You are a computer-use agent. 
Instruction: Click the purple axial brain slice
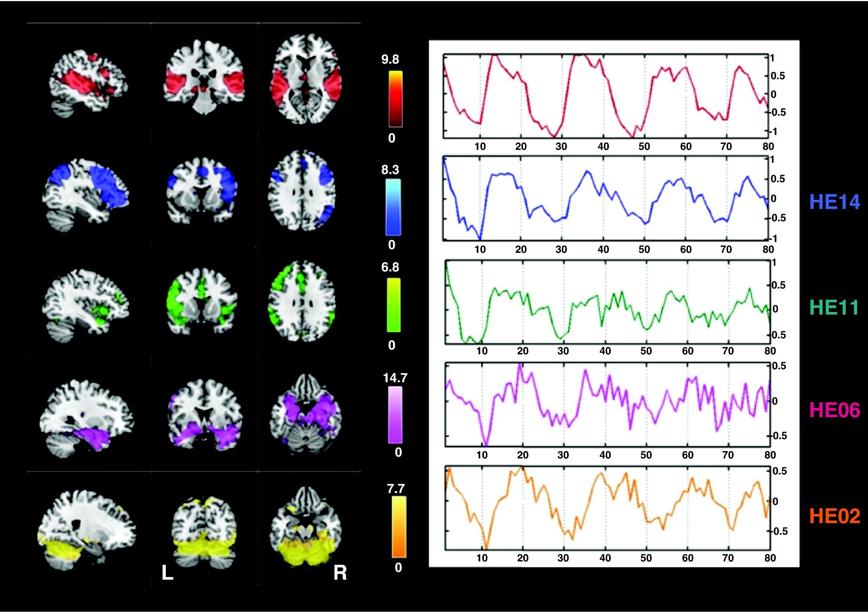pyautogui.click(x=306, y=414)
